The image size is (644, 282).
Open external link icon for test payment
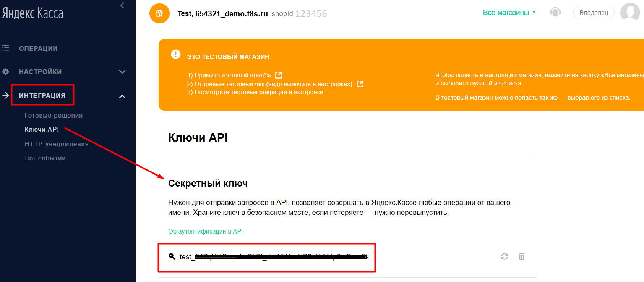pos(279,75)
